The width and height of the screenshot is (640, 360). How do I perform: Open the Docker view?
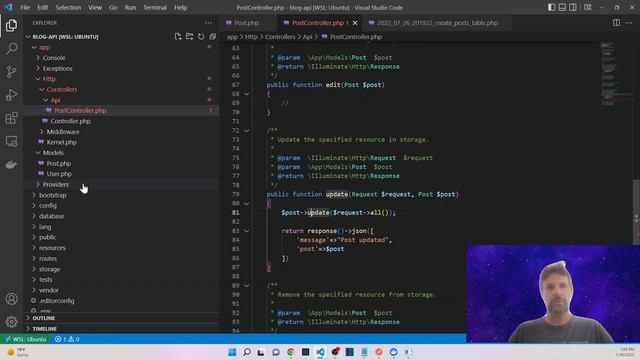11,164
